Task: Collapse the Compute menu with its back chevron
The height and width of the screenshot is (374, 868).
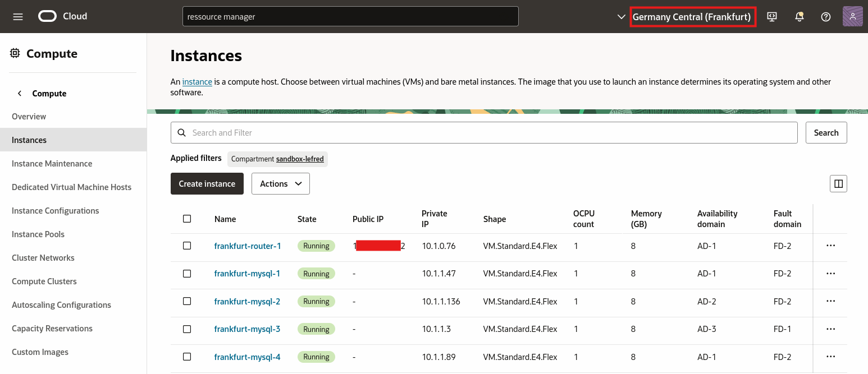Action: 20,93
